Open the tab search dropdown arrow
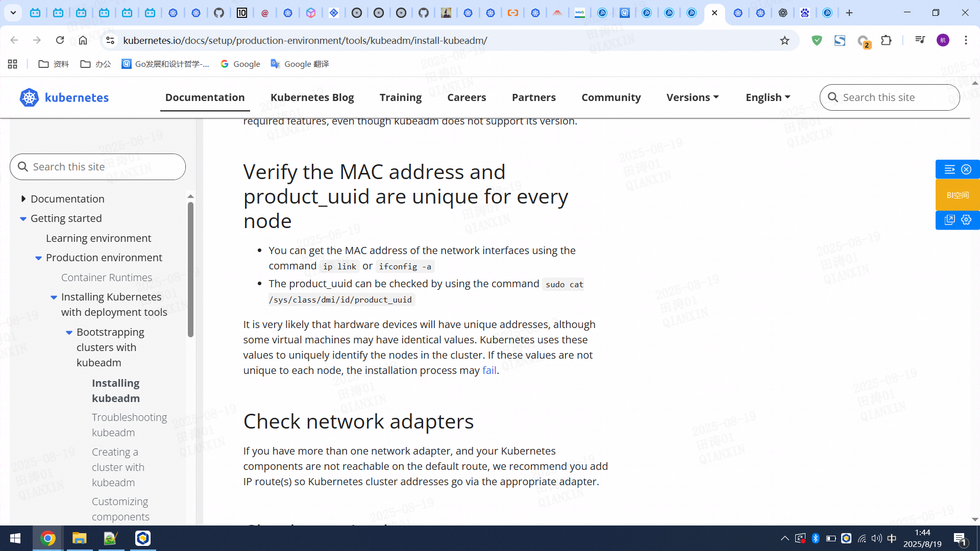The height and width of the screenshot is (551, 980). pyautogui.click(x=13, y=13)
